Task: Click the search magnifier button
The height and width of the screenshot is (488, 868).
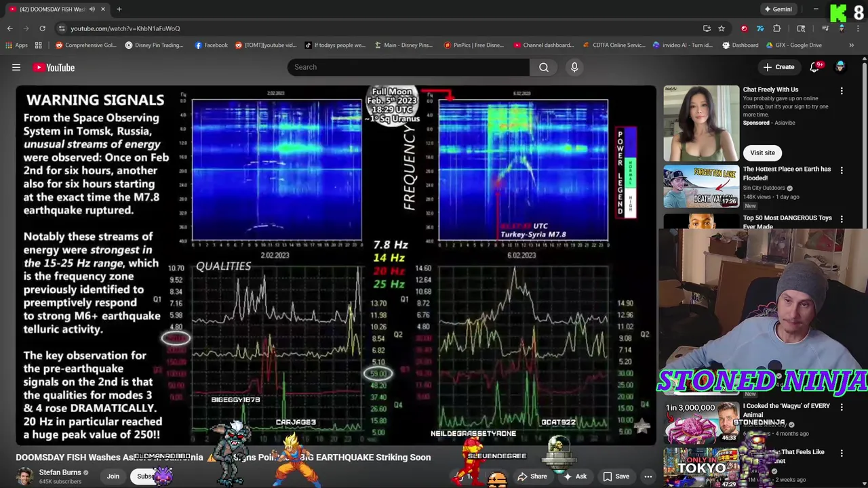Action: (x=544, y=67)
